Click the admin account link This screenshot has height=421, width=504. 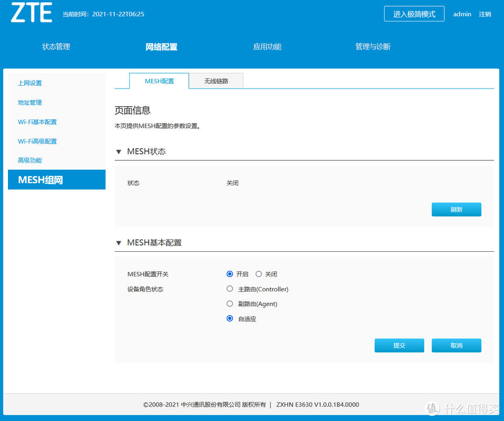(x=462, y=14)
